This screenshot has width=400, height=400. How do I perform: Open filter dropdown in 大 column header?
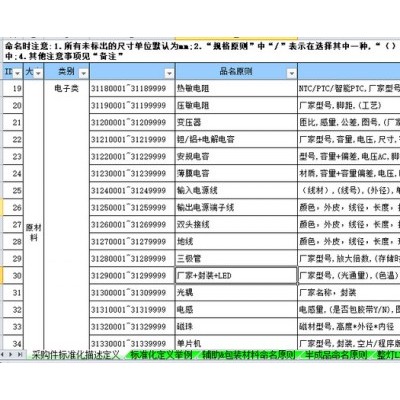click(x=38, y=73)
